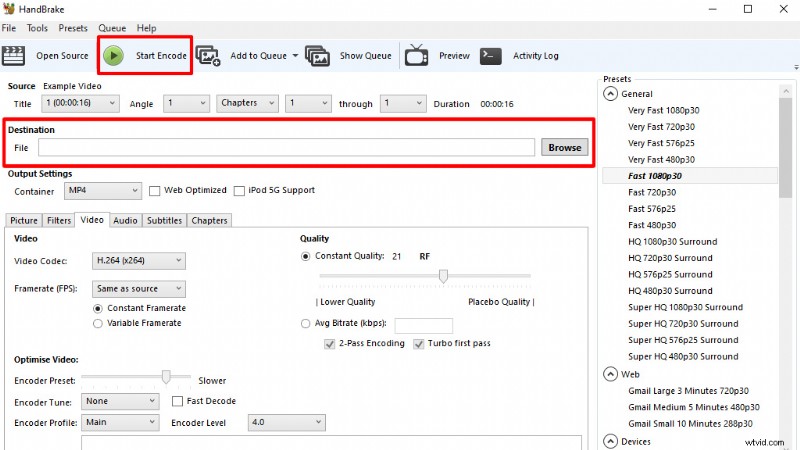Open the Angle dropdown

tap(187, 103)
